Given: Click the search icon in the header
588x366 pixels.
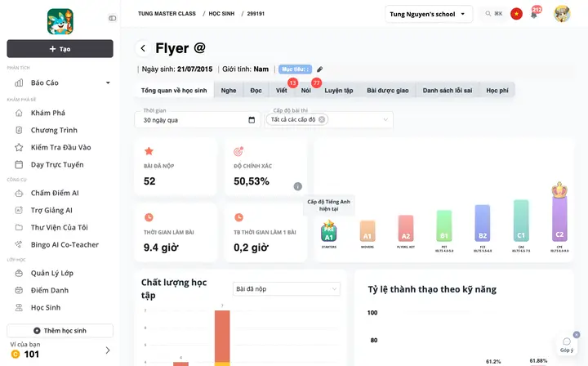Looking at the screenshot, I should (488, 14).
